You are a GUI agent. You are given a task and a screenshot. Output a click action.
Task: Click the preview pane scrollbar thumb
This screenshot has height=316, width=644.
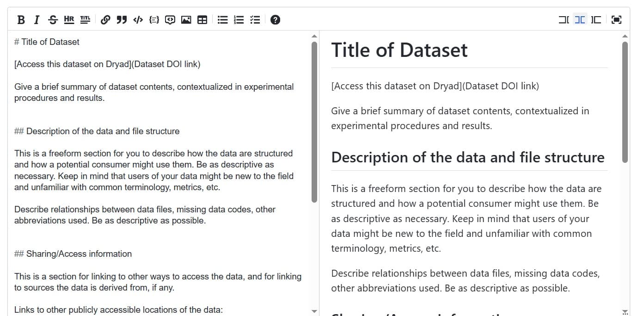pos(625,102)
